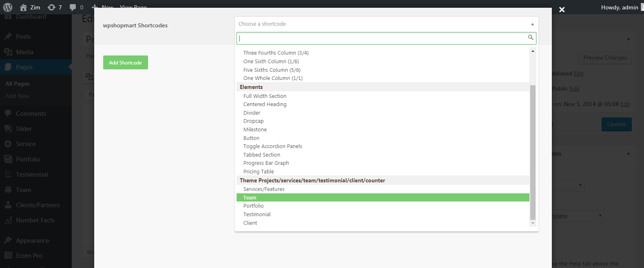Click the Comments icon in sidebar
The image size is (644, 268).
pyautogui.click(x=8, y=113)
